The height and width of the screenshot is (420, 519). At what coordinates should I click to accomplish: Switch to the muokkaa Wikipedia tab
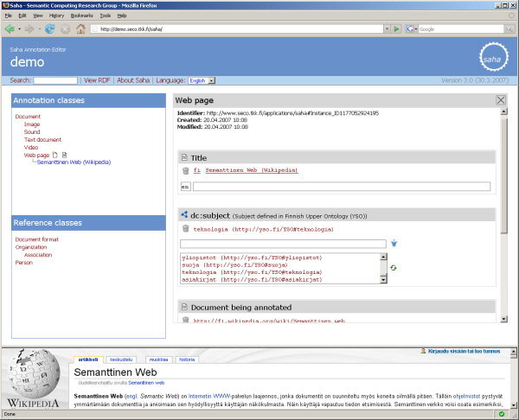[158, 360]
